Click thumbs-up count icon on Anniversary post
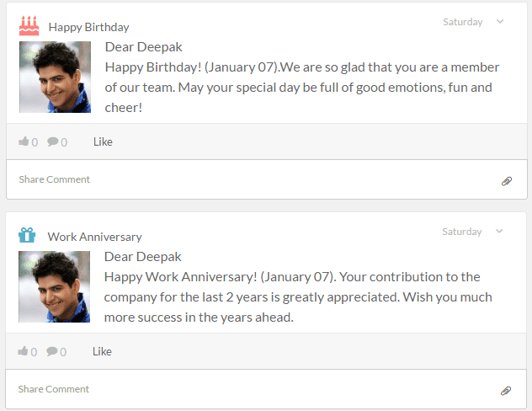532x411 pixels. (23, 351)
